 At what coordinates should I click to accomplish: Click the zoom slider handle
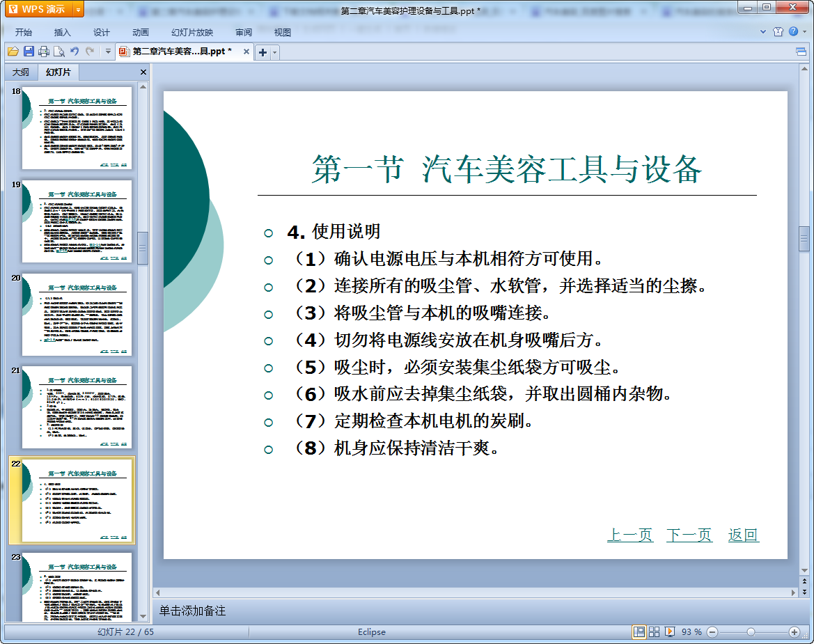pyautogui.click(x=751, y=631)
